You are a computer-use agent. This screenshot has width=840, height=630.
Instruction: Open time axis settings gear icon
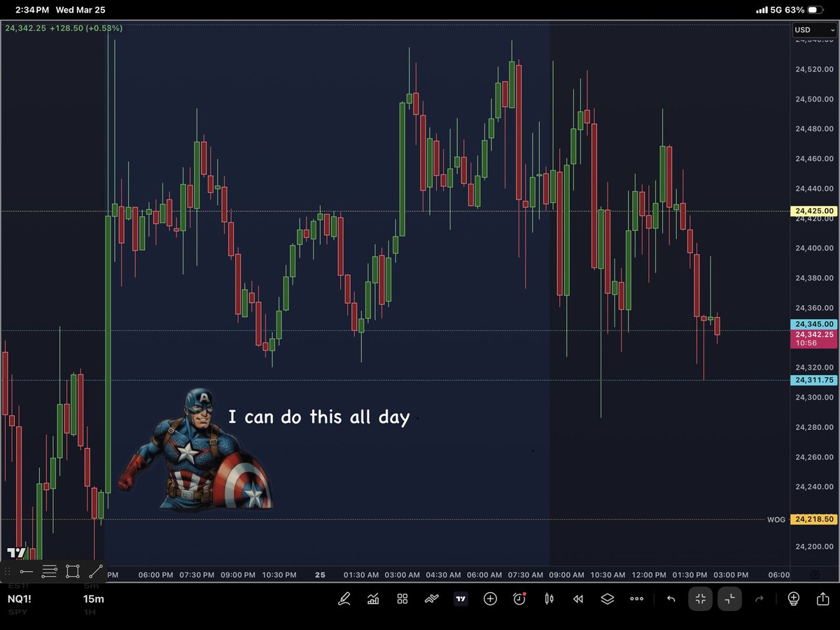point(815,575)
